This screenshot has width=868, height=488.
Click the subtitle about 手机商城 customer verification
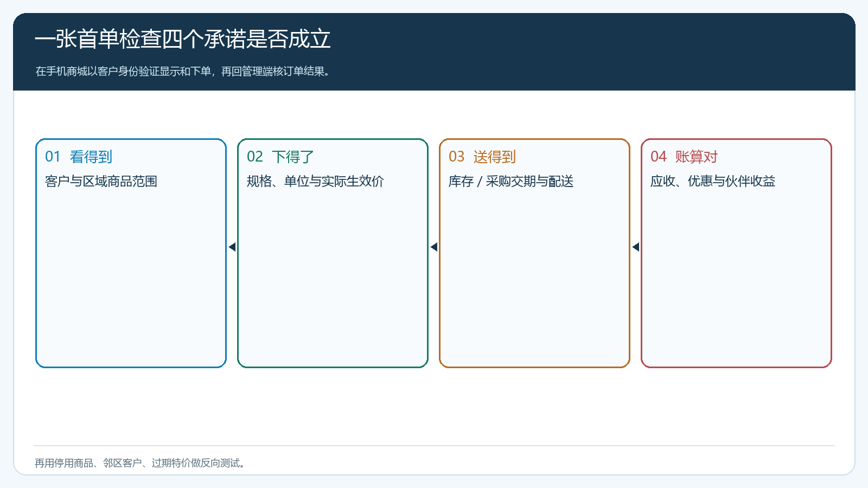coord(183,71)
